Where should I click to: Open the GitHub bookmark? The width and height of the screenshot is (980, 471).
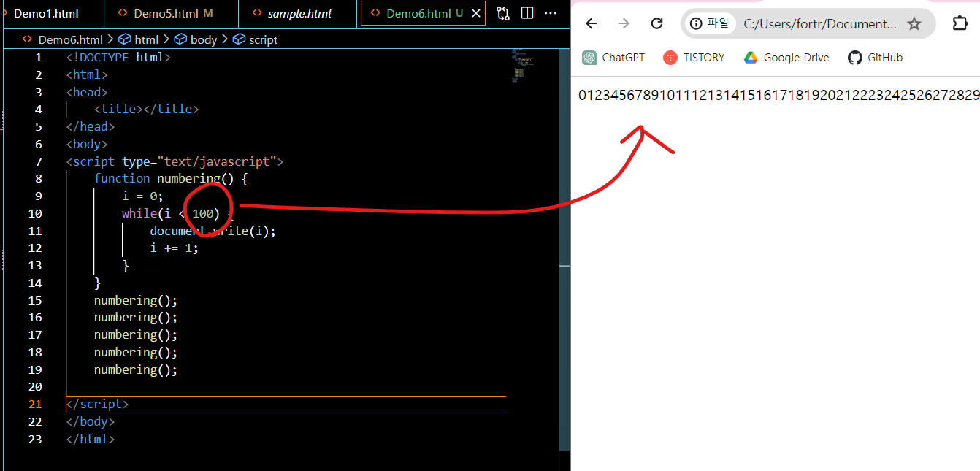pos(876,58)
